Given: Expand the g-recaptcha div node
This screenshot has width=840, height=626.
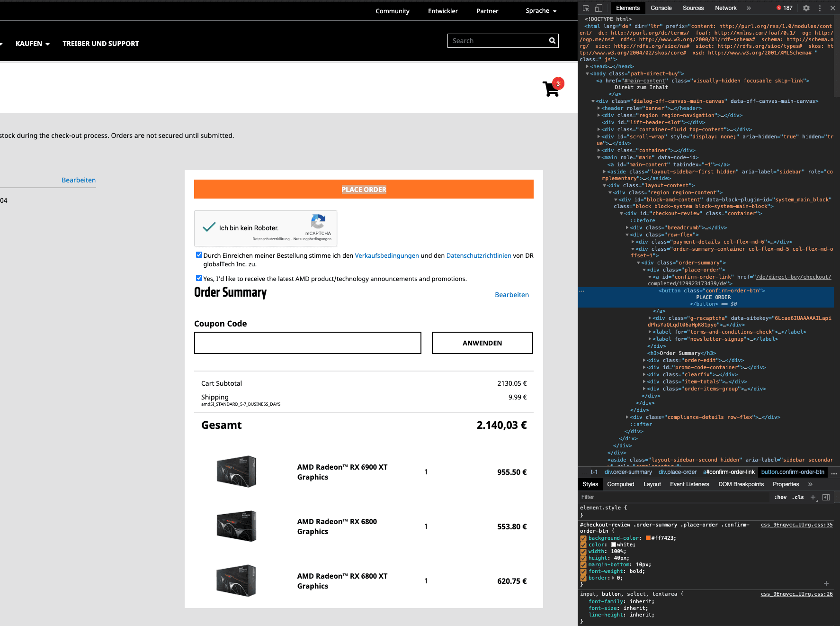Looking at the screenshot, I should pos(650,318).
